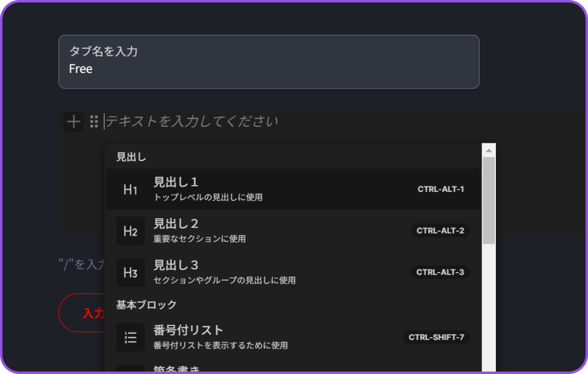Viewport: 588px width, 374px height.
Task: Click the テキストを入力してください editor line
Action: [294, 121]
